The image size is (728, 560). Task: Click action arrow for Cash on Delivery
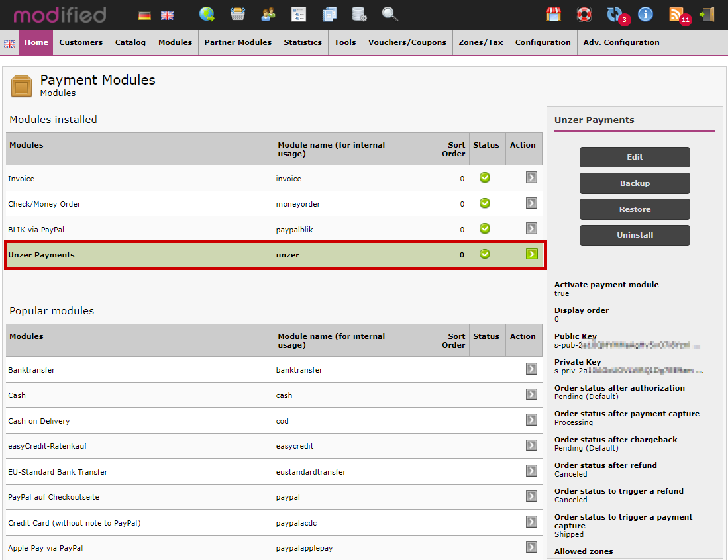click(x=532, y=420)
